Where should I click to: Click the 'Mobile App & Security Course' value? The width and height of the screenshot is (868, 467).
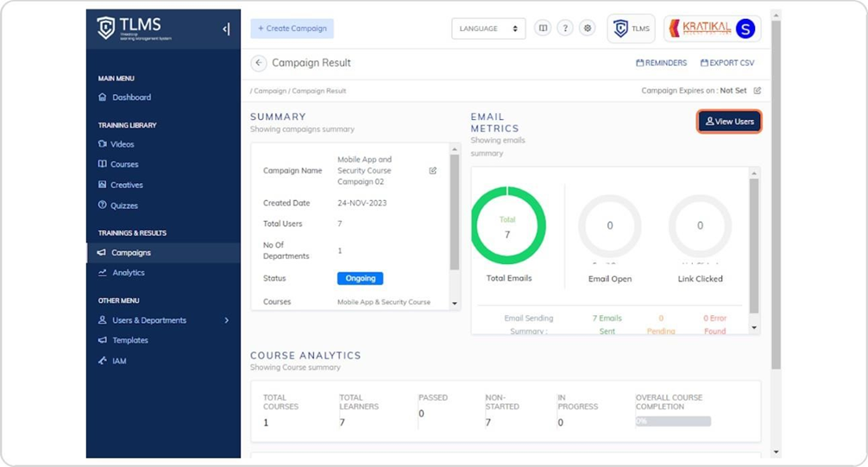coord(384,302)
